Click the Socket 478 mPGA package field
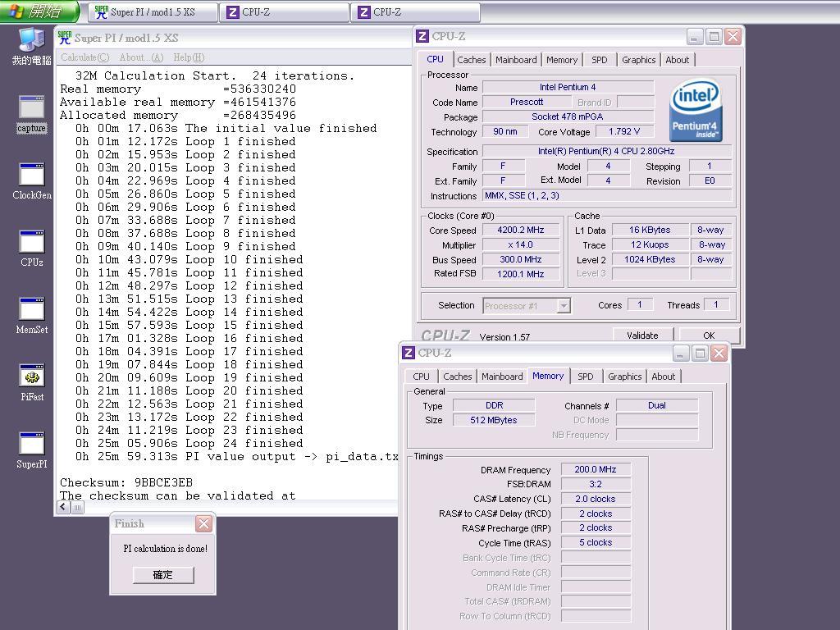 click(x=568, y=116)
